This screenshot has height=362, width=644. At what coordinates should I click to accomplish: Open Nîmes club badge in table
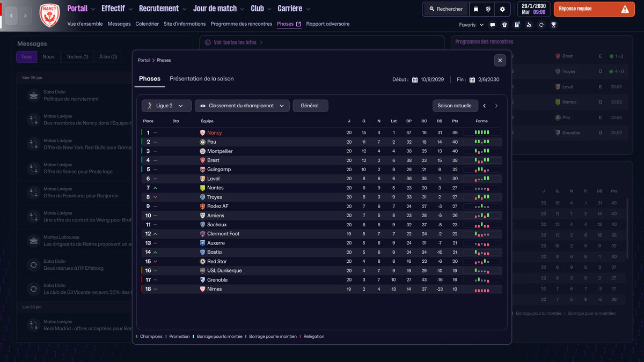tap(202, 289)
